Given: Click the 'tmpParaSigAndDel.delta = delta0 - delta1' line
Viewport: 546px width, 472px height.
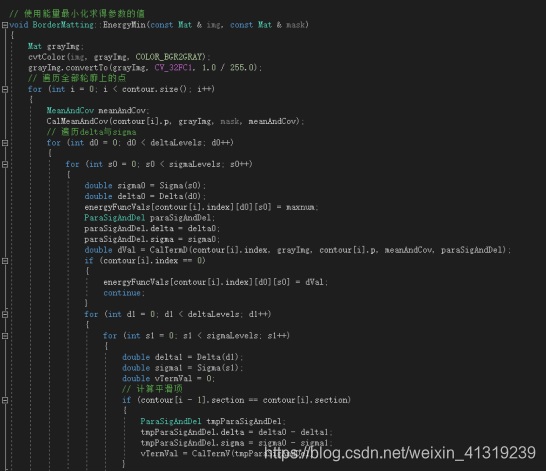Looking at the screenshot, I should coord(236,432).
